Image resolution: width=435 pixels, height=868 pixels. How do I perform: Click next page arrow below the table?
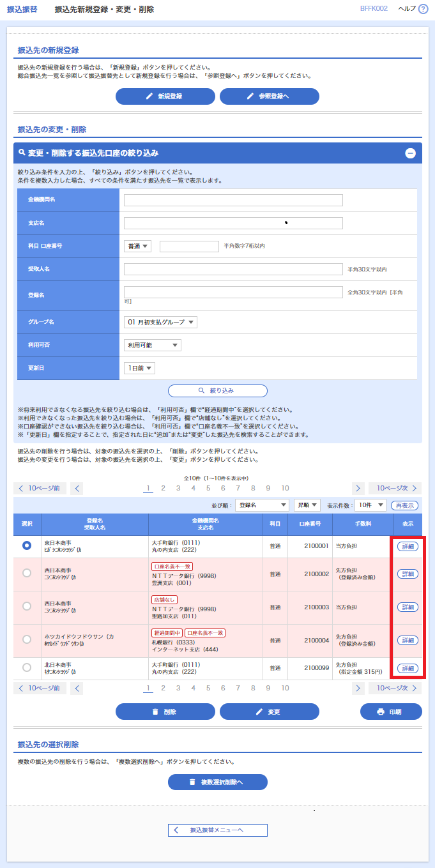pos(358,689)
